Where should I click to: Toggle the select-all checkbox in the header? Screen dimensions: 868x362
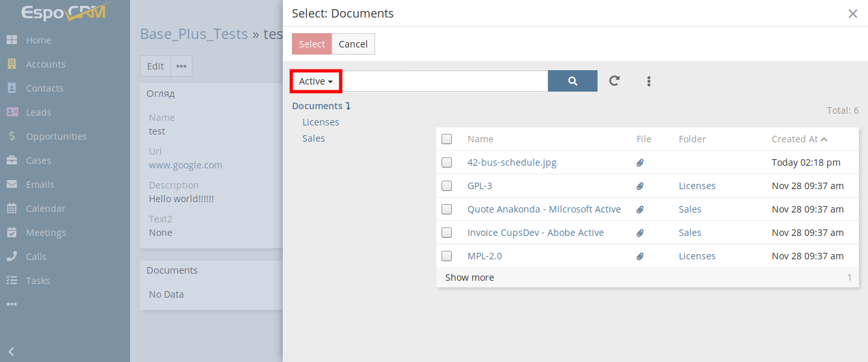(447, 138)
